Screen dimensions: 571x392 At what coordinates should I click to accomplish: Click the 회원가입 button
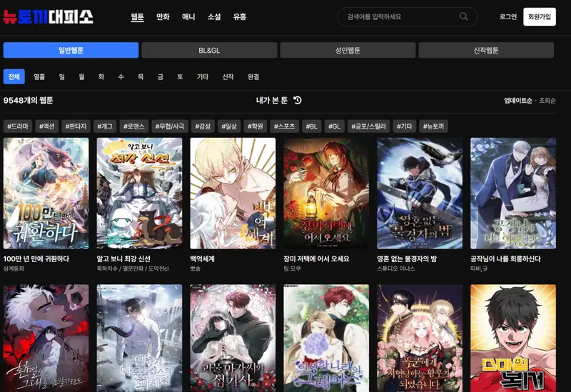pos(540,16)
